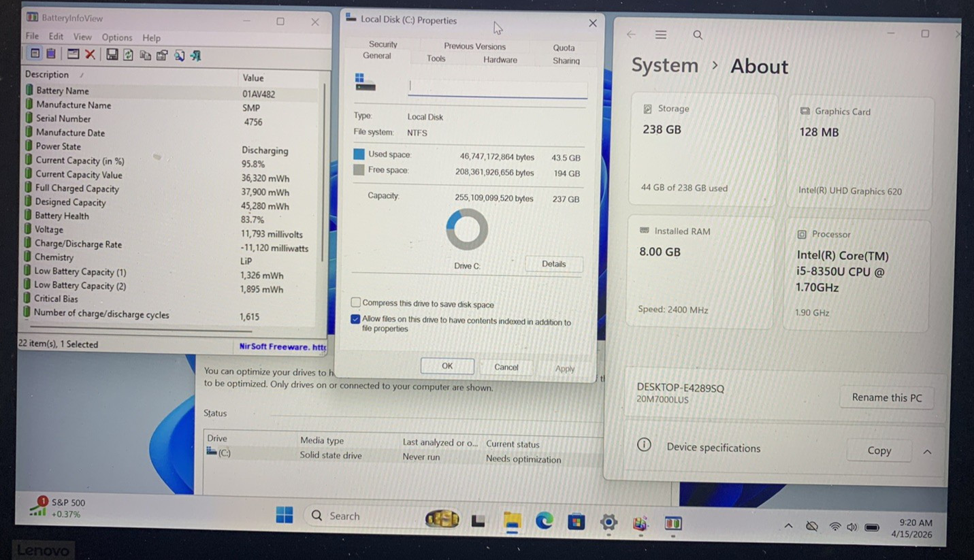Open the Options menu in BatteryInfoView
974x560 pixels.
tap(117, 37)
